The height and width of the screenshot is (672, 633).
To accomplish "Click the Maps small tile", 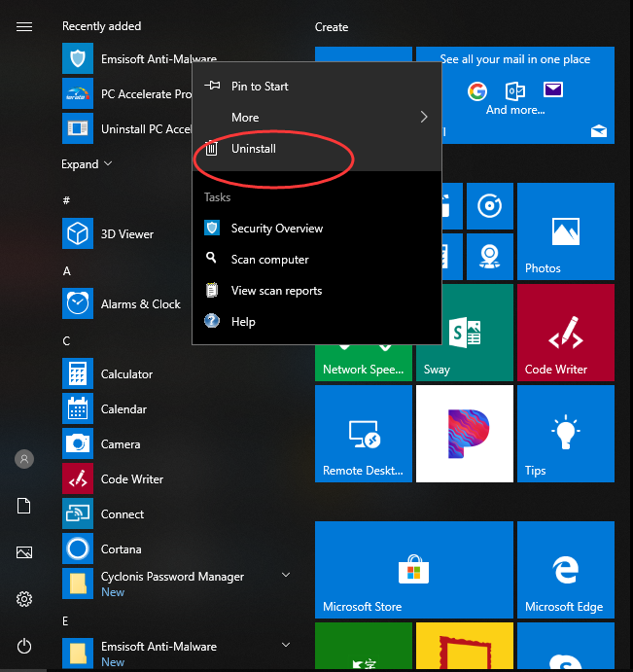I will [x=490, y=257].
